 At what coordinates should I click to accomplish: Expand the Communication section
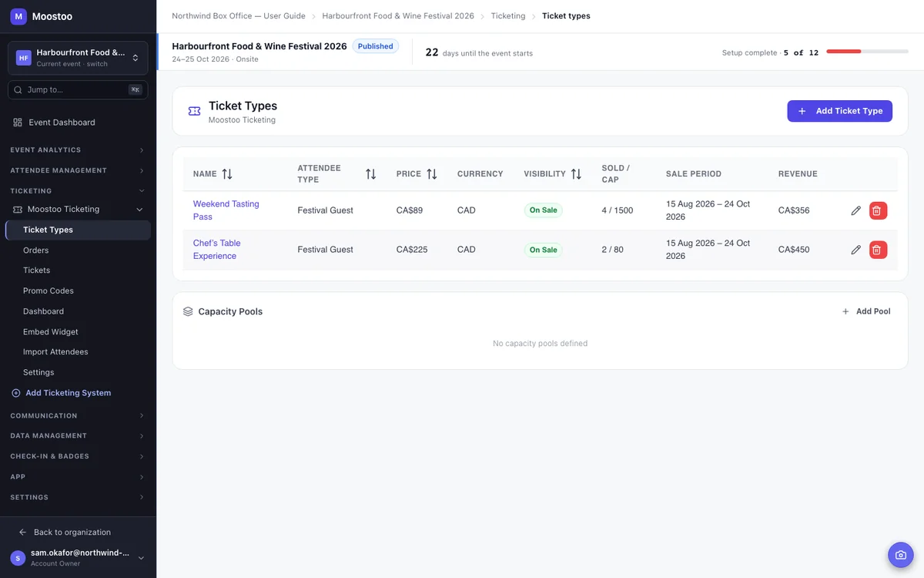pyautogui.click(x=78, y=416)
